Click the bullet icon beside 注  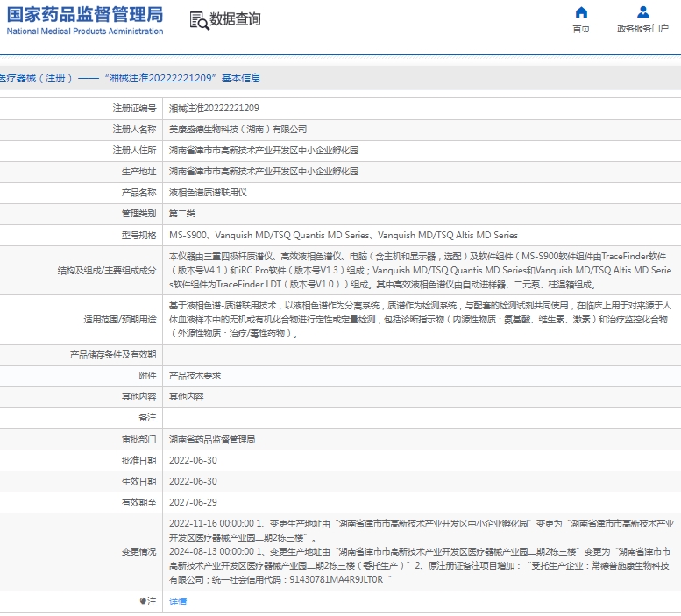pyautogui.click(x=143, y=601)
